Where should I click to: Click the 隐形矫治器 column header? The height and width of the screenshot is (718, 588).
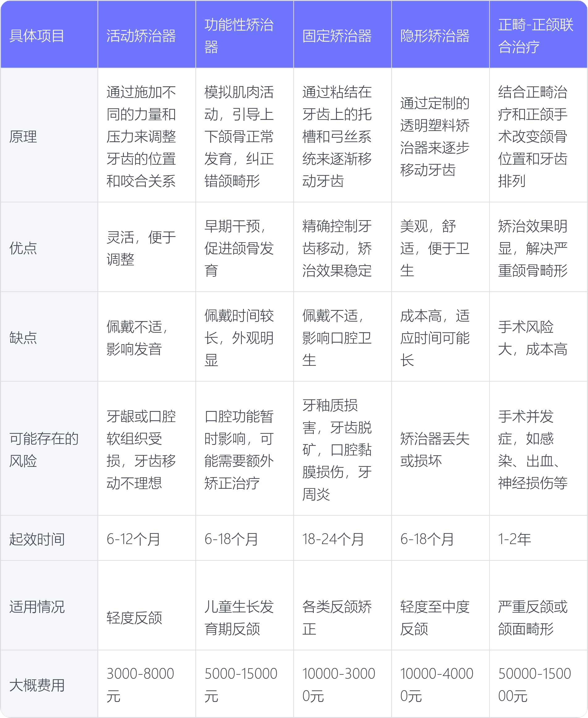click(x=440, y=34)
